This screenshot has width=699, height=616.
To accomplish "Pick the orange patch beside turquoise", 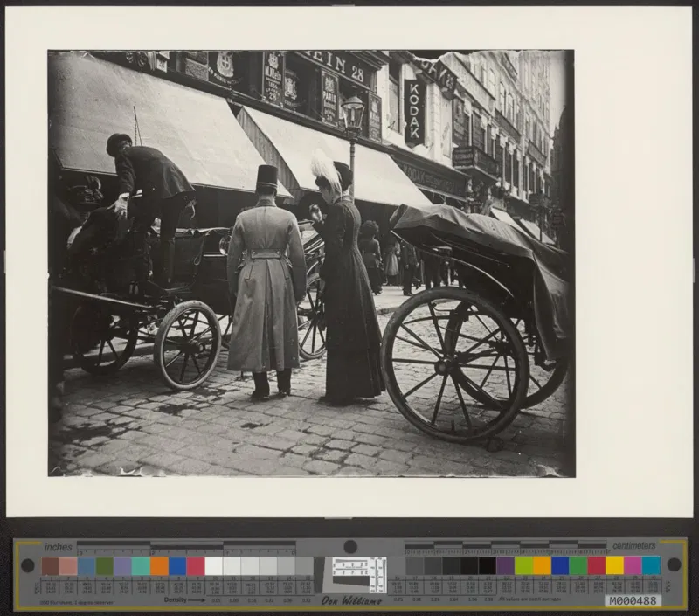I will [x=159, y=566].
